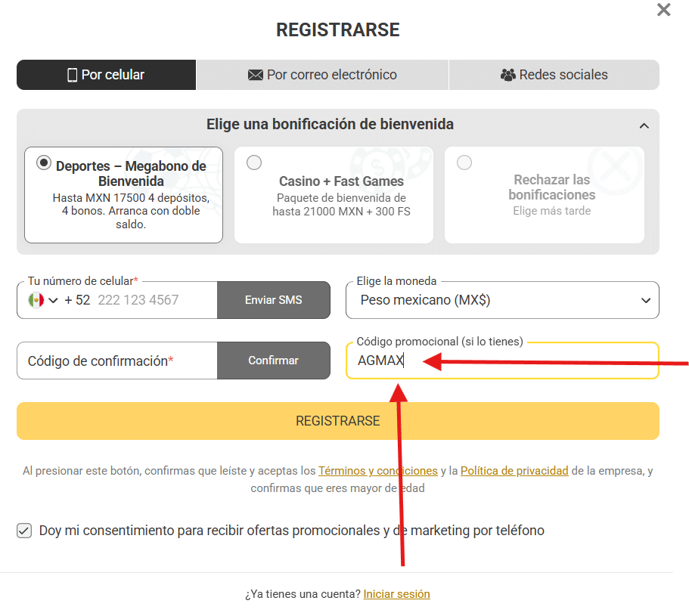689x616 pixels.
Task: Click the Código promocional input containing AGMAX
Action: point(502,361)
